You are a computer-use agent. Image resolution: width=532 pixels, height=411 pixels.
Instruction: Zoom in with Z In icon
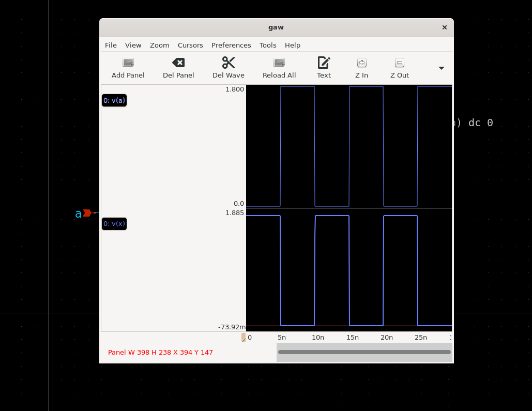click(361, 63)
